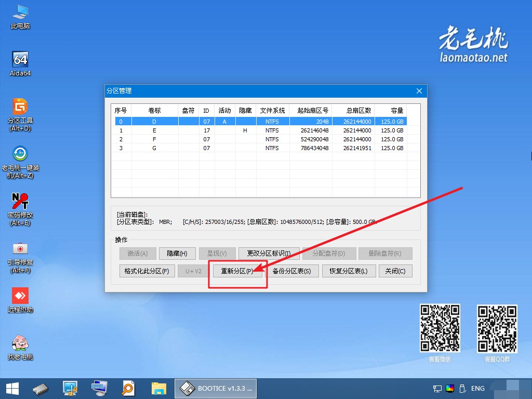
Task: Switch the ENG input language indicator
Action: pyautogui.click(x=478, y=389)
